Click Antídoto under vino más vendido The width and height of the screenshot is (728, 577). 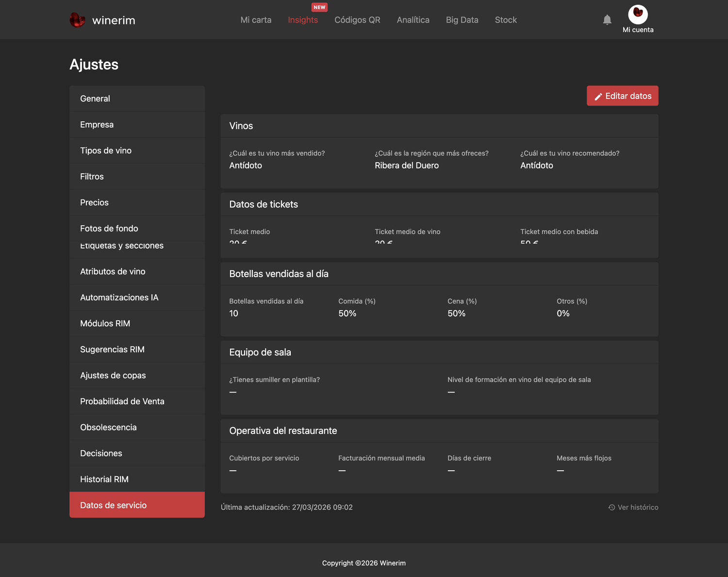[246, 165]
